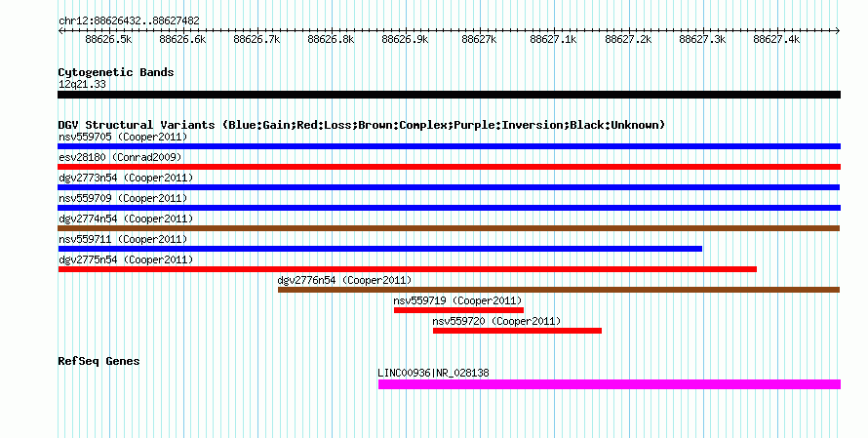Select the brown dgv2776n54 complex bar
The width and height of the screenshot is (868, 438).
pyautogui.click(x=559, y=290)
